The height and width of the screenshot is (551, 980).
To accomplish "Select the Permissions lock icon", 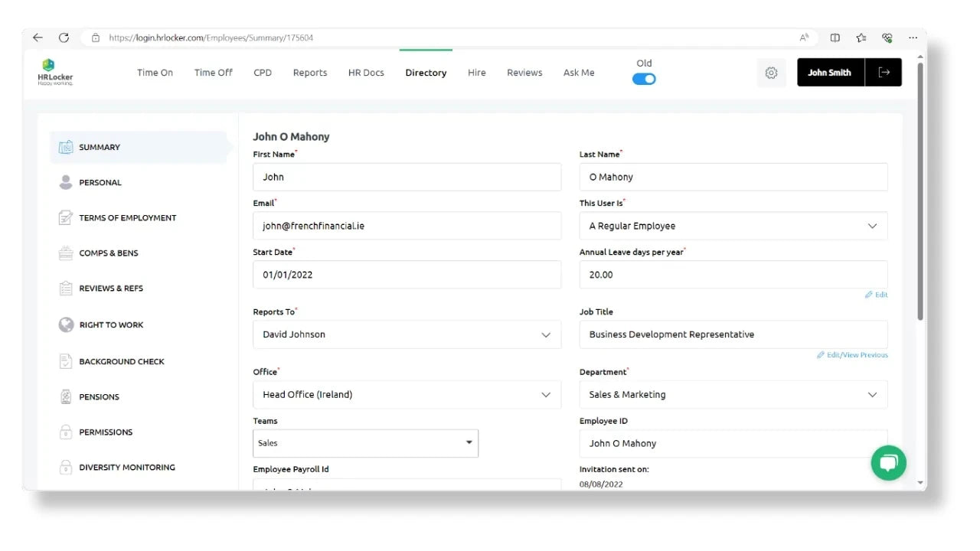I will [66, 432].
